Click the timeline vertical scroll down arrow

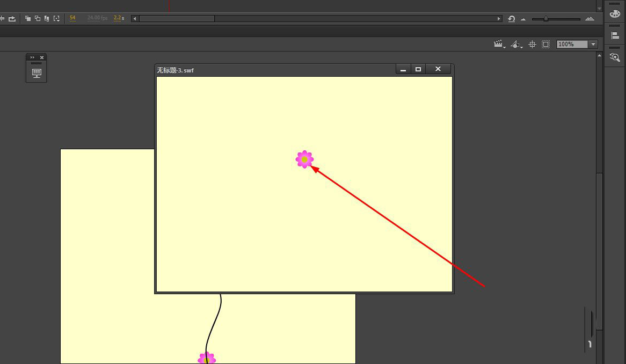pos(599,9)
